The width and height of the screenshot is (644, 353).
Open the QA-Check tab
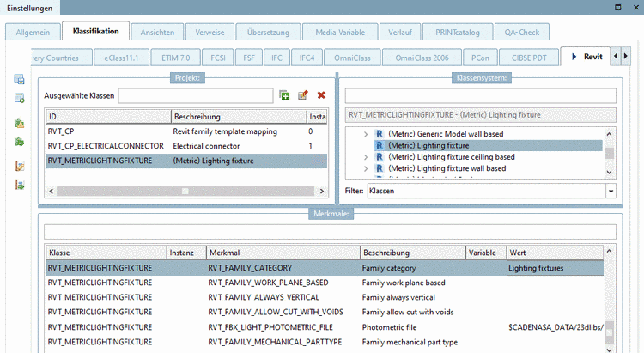(521, 33)
